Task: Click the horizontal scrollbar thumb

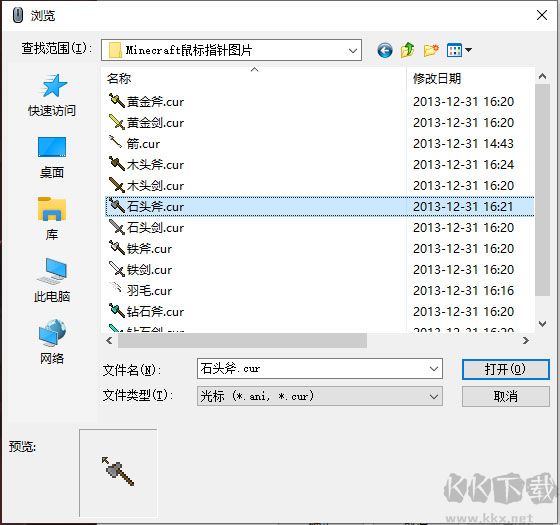Action: [x=242, y=341]
